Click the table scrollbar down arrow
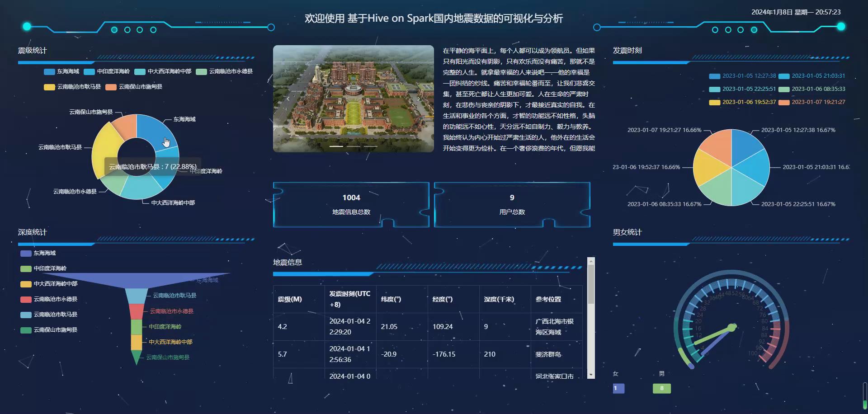 591,375
